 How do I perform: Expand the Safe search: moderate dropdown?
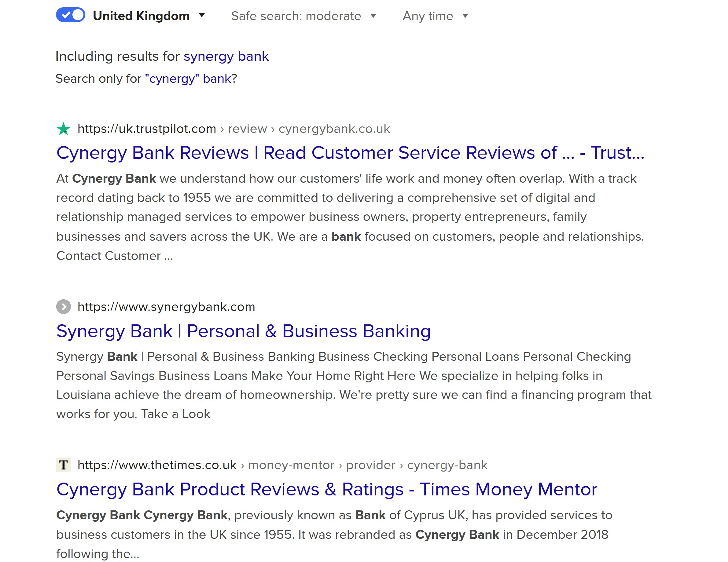(x=373, y=16)
